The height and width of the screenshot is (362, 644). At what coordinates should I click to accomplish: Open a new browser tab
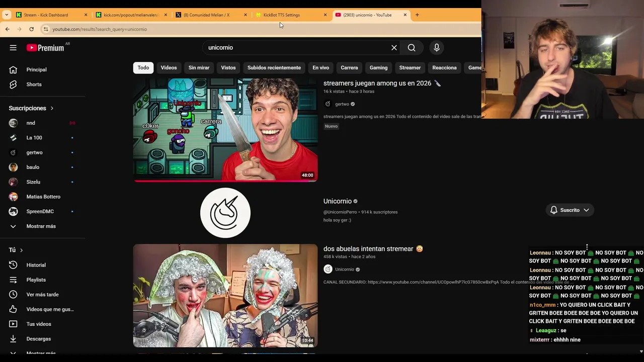[417, 15]
